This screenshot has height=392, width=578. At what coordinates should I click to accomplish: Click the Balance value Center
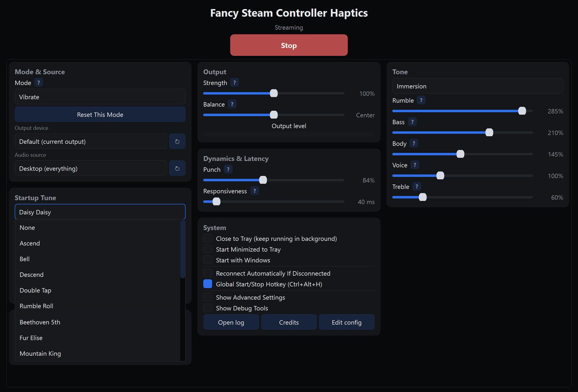click(365, 115)
